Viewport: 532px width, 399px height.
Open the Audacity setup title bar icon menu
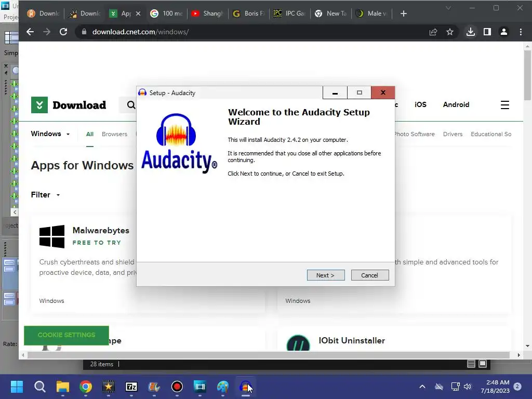pyautogui.click(x=142, y=92)
